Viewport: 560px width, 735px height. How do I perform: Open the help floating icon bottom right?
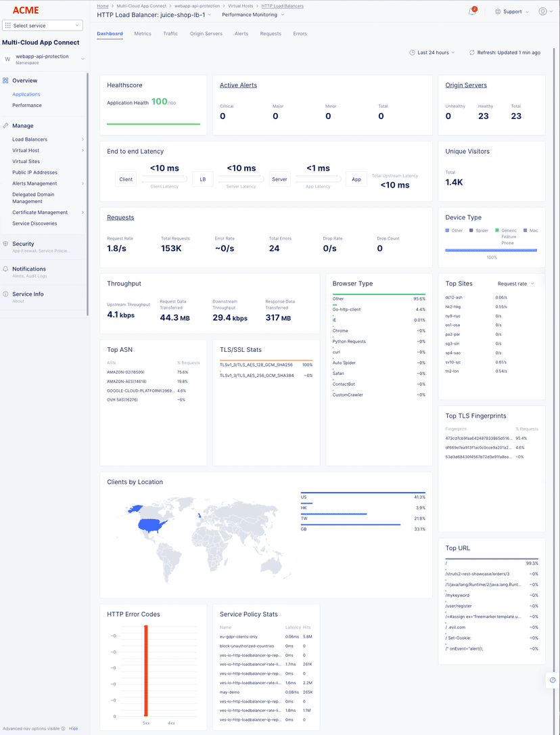click(x=552, y=680)
